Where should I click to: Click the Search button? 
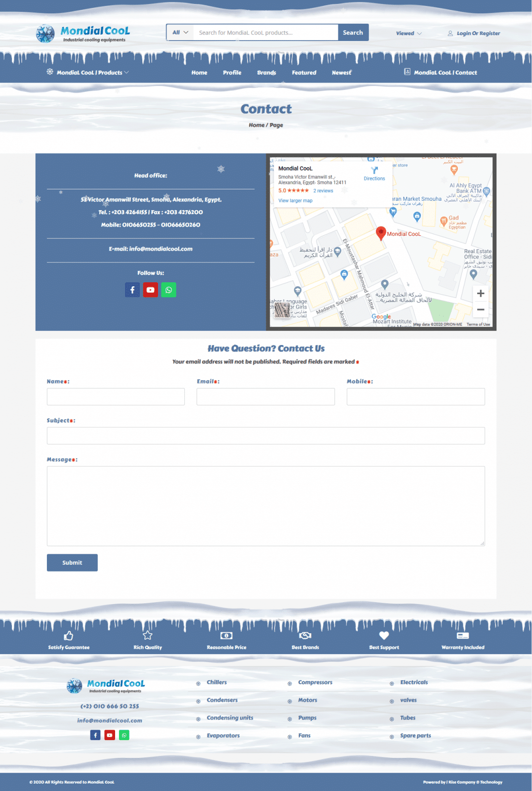coord(353,33)
